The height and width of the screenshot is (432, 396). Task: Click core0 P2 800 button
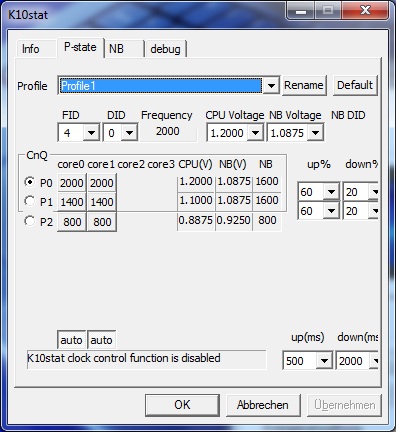tap(72, 222)
